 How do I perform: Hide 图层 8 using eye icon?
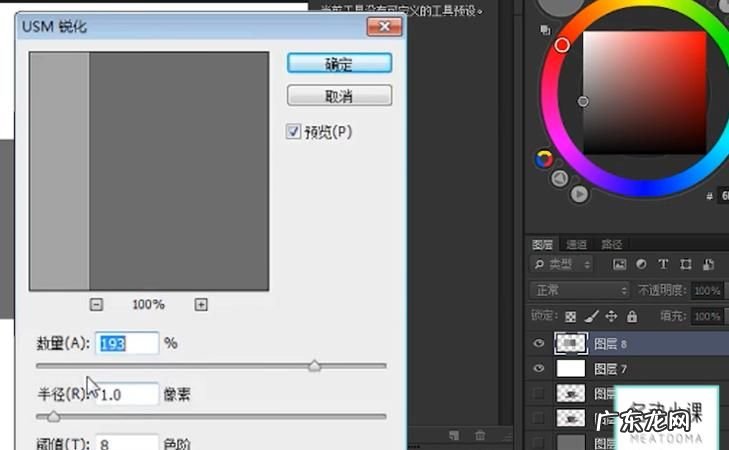pos(539,343)
